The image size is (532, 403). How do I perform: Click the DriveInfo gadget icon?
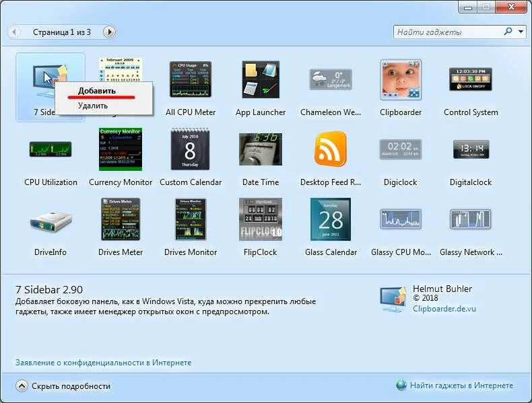(51, 222)
